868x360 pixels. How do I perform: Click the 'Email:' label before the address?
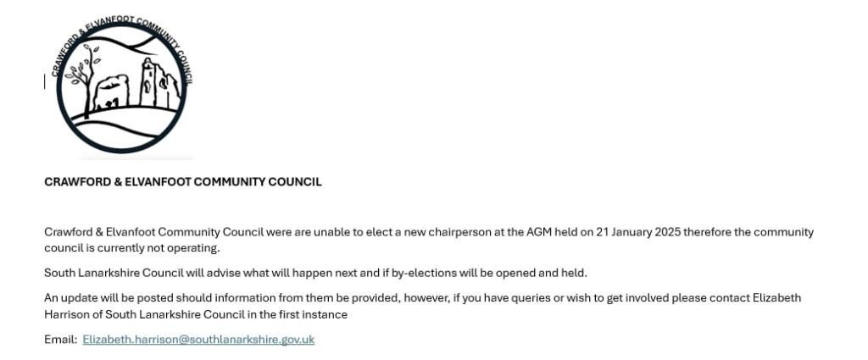pyautogui.click(x=60, y=340)
